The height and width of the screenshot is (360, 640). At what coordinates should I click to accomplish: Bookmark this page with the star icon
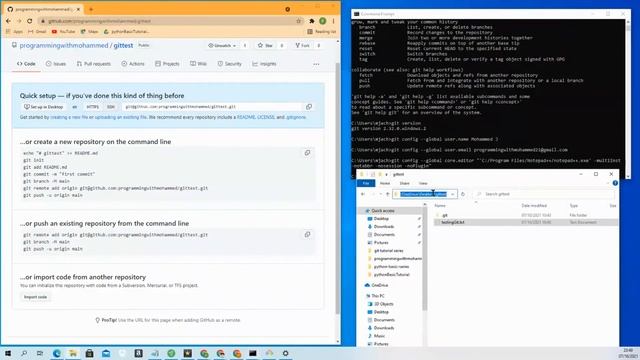tap(298, 21)
